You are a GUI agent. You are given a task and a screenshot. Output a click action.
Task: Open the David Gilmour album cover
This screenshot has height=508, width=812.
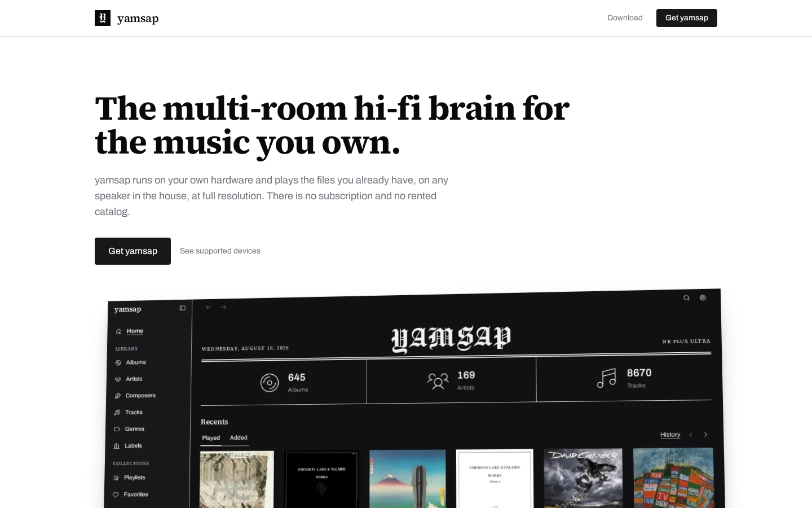click(583, 478)
